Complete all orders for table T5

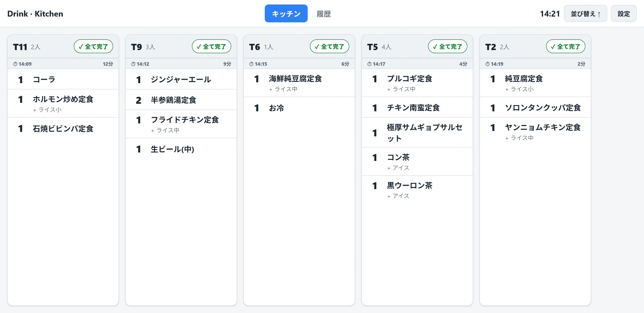[x=447, y=47]
